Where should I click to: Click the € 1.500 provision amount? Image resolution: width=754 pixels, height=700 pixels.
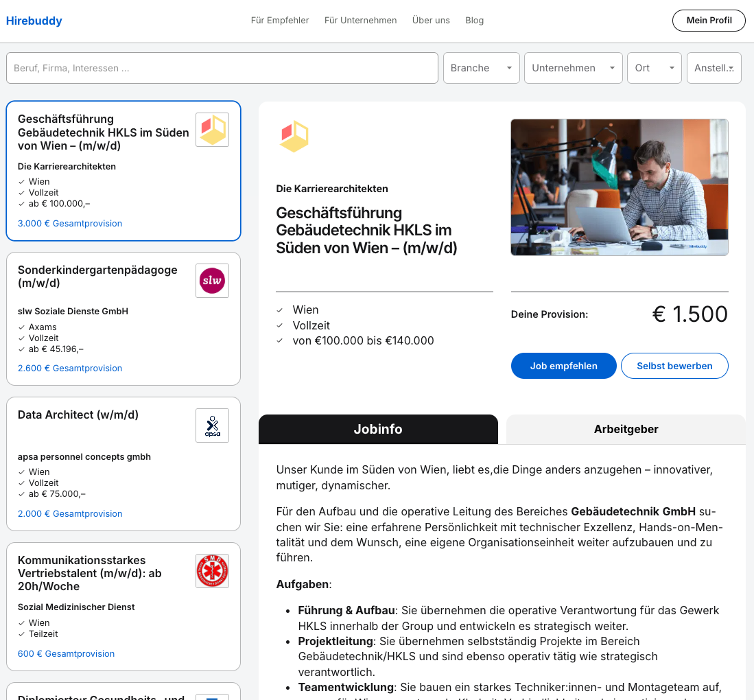point(690,314)
